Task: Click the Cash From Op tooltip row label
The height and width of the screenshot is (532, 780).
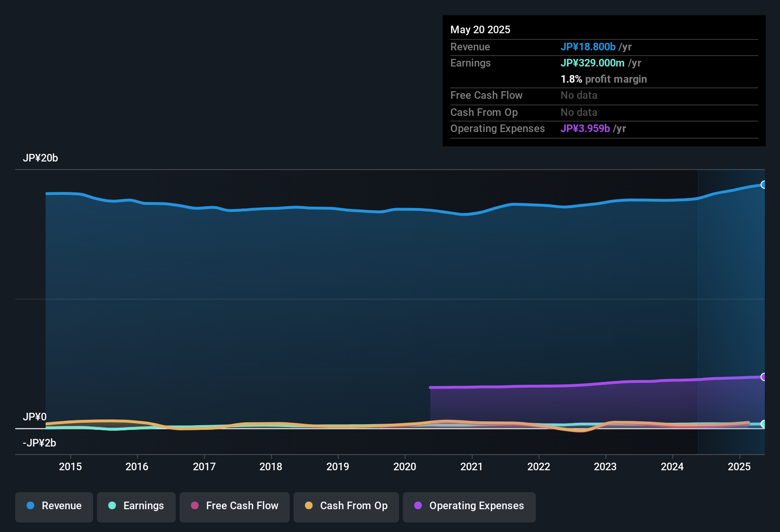Action: 484,112
